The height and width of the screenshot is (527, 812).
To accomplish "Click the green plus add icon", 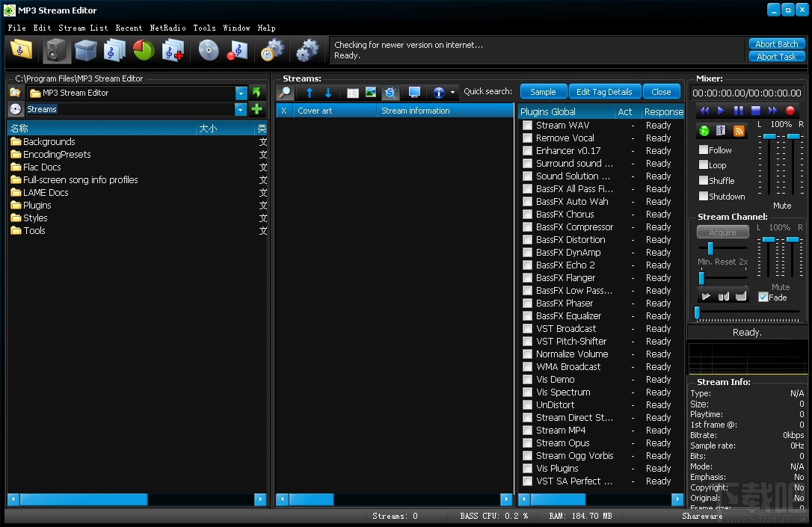I will (256, 109).
